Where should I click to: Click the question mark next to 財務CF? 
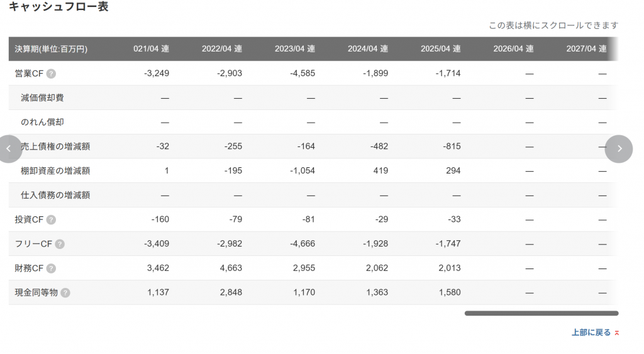51,268
